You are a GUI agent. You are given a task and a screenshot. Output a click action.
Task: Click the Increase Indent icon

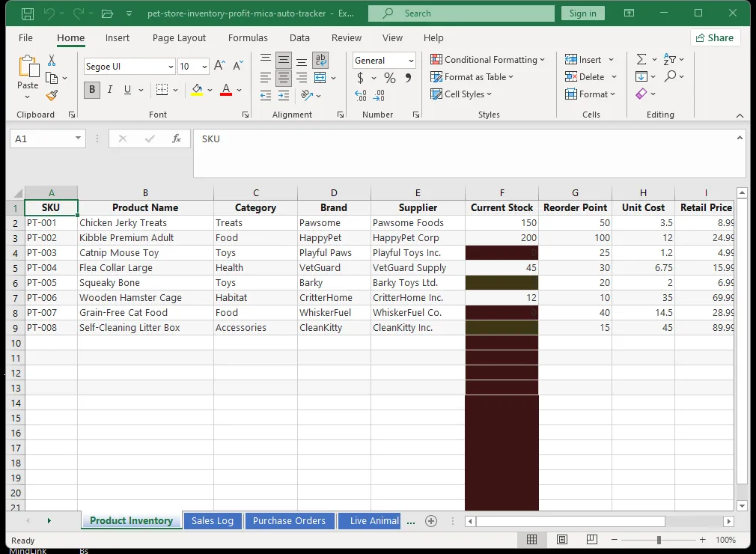click(284, 96)
